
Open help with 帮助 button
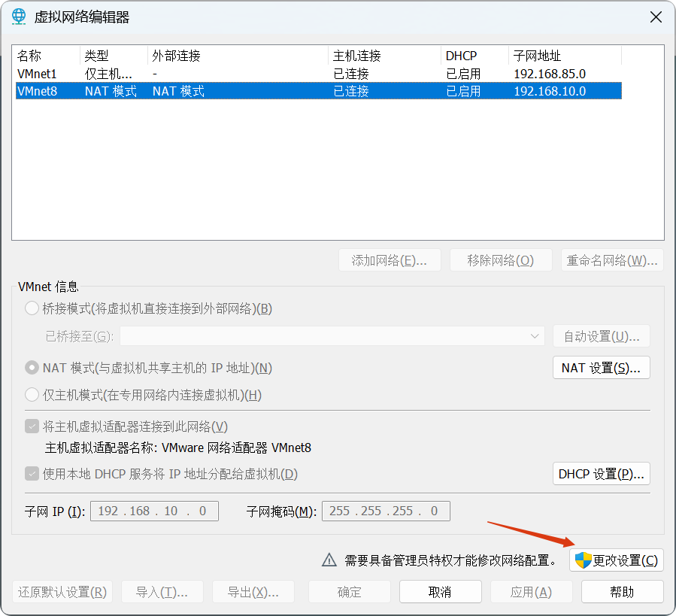pos(622,591)
